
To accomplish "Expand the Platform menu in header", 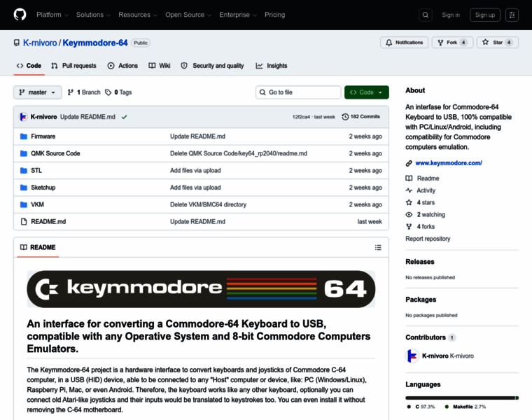I will [52, 15].
